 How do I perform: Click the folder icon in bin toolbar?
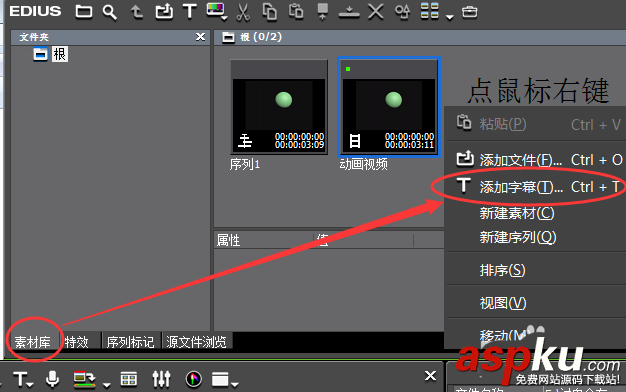pos(84,12)
